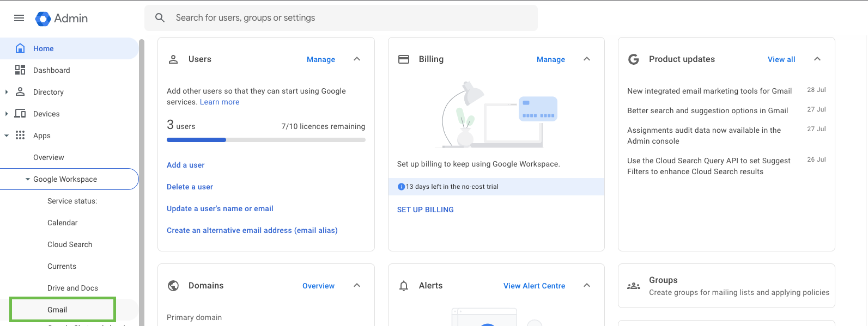Collapse the Billing card
Viewport: 868px width, 326px height.
(587, 59)
